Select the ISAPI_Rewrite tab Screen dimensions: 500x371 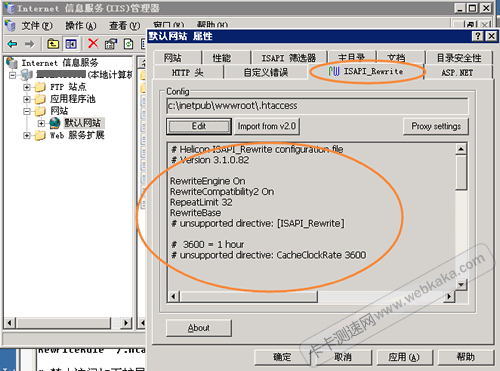[366, 71]
